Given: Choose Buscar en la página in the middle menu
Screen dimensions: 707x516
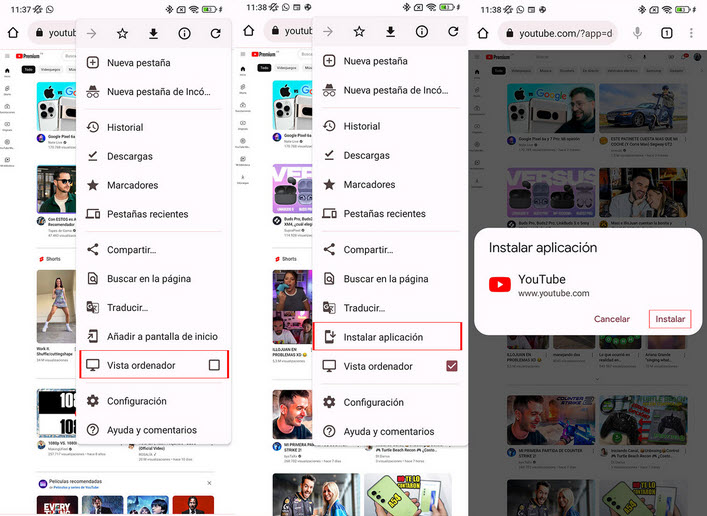Looking at the screenshot, I should click(x=390, y=279).
